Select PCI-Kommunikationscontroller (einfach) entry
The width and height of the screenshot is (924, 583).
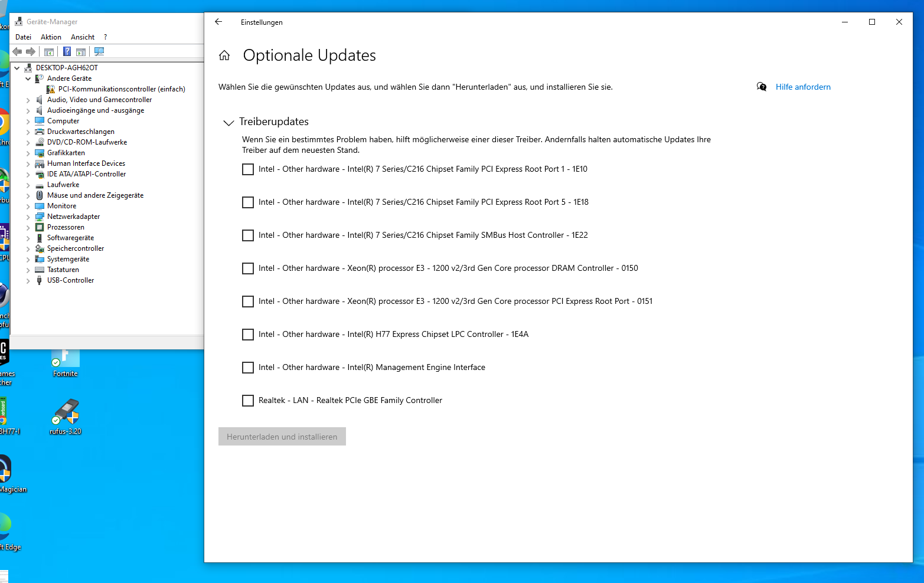(122, 89)
